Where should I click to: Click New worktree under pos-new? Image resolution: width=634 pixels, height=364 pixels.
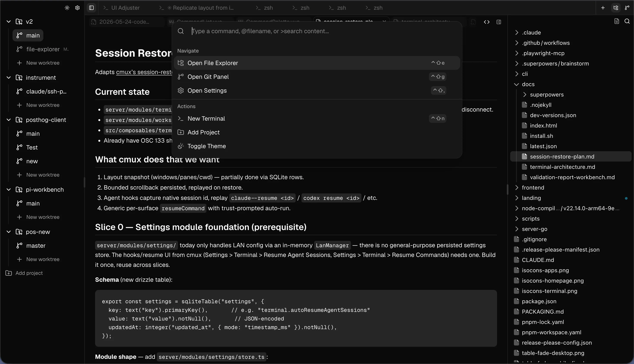point(38,260)
